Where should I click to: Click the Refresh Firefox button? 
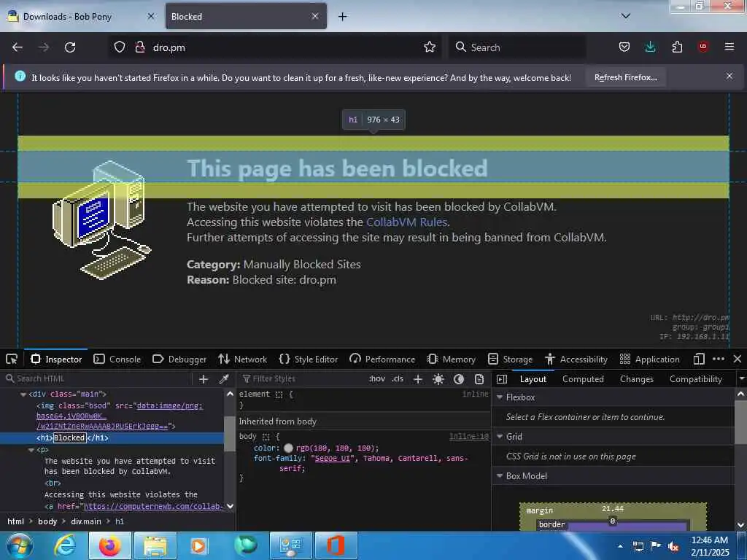pos(625,77)
